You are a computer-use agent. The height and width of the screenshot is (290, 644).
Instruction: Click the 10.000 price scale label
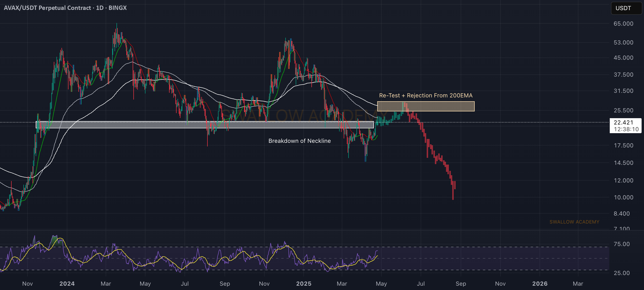(623, 197)
